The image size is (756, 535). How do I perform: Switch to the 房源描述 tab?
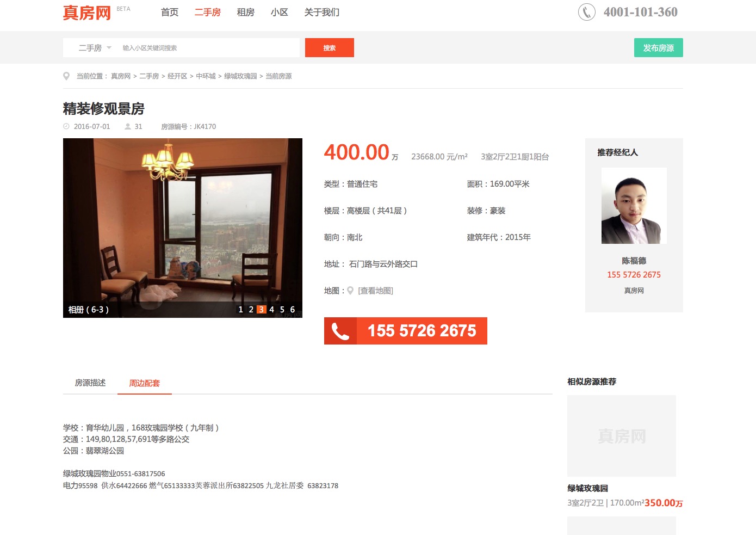click(90, 383)
